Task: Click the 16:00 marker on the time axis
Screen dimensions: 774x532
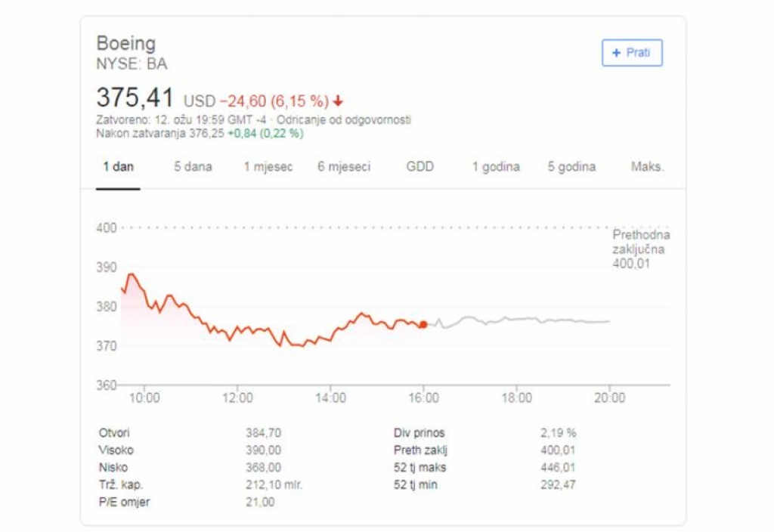Action: pos(423,397)
